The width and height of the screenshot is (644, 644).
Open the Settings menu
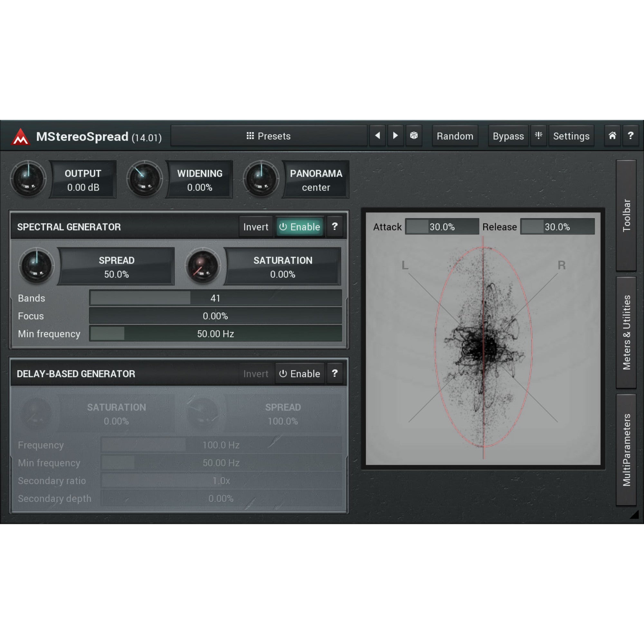click(x=571, y=136)
